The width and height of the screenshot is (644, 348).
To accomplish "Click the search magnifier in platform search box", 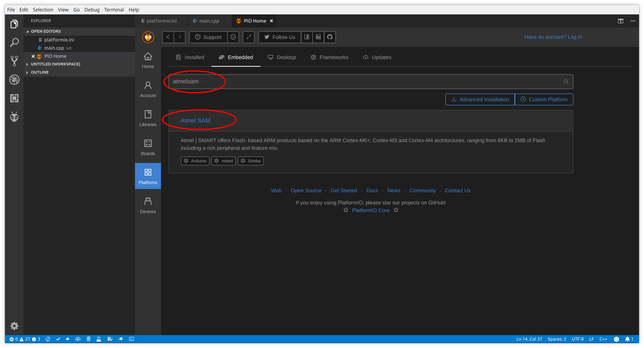I will click(x=566, y=81).
